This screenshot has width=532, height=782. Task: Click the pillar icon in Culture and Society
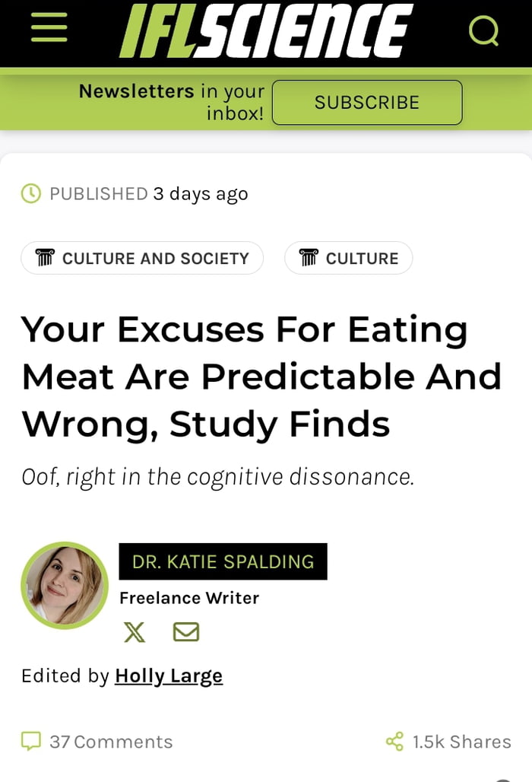[45, 258]
